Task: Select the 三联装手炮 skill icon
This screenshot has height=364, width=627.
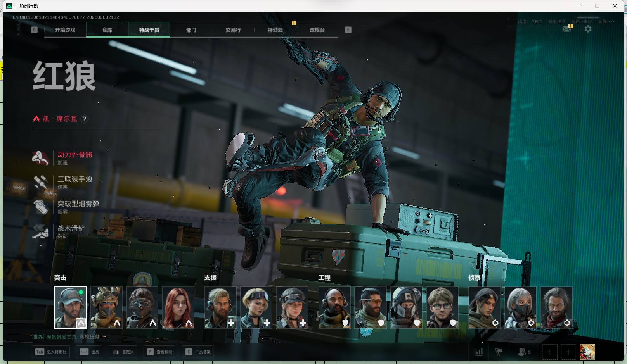Action: 40,182
